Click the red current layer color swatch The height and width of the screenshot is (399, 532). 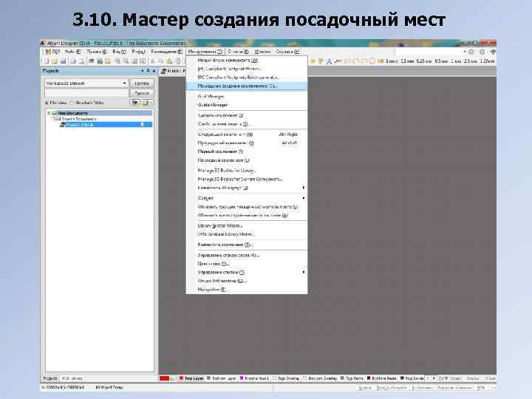164,378
